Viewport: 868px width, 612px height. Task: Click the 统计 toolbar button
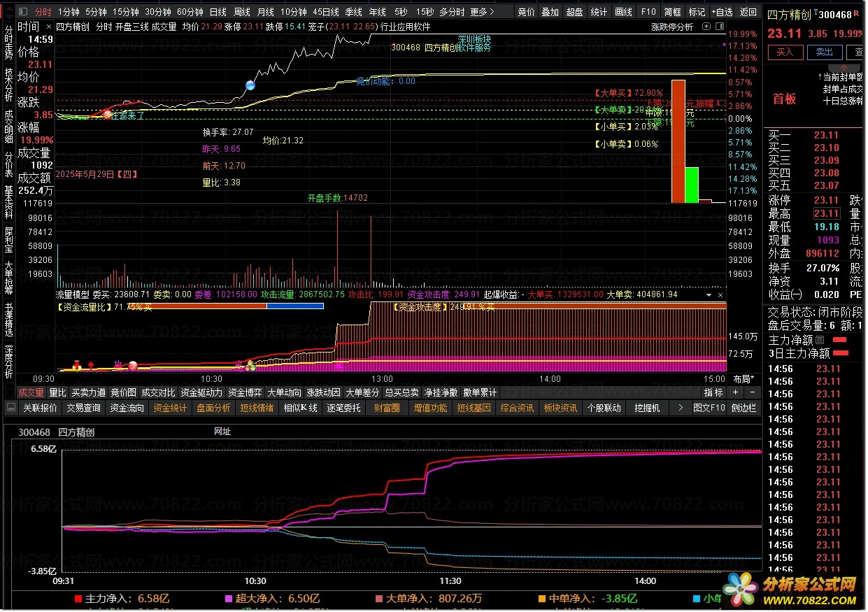pyautogui.click(x=599, y=12)
